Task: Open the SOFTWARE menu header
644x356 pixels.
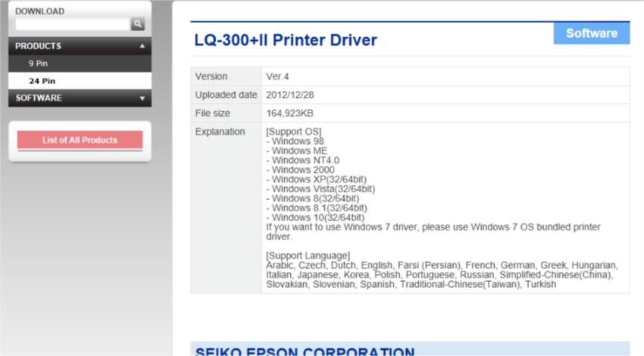Action: click(x=80, y=98)
